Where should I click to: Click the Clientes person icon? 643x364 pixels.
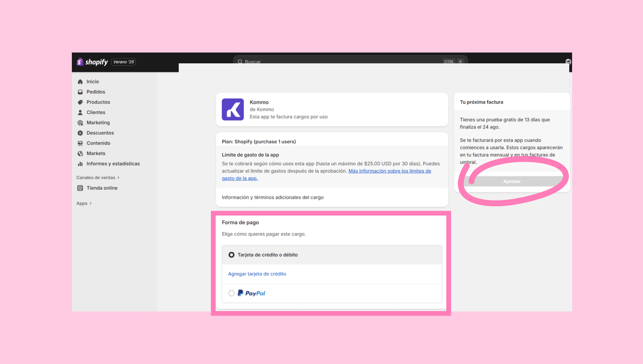tap(80, 113)
